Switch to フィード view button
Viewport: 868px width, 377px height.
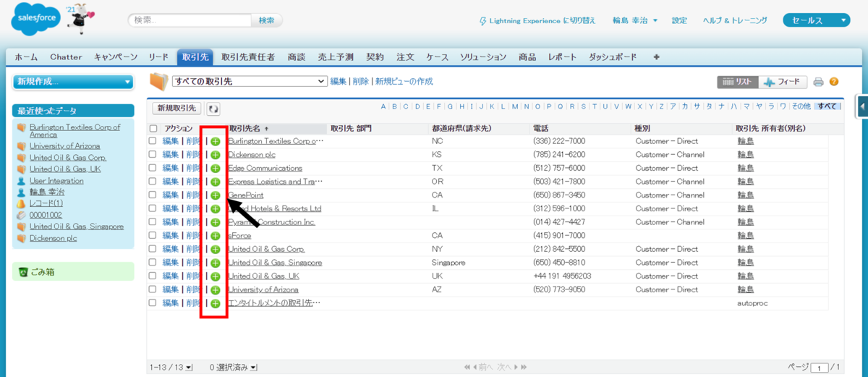tap(782, 82)
